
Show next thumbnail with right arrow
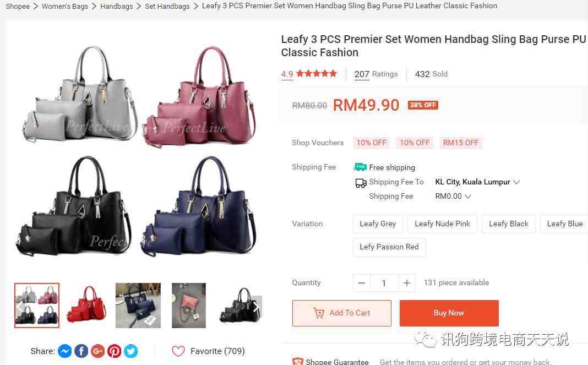(256, 307)
